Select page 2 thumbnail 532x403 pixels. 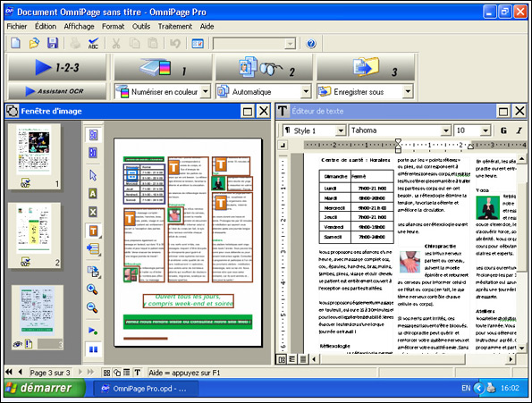point(34,235)
